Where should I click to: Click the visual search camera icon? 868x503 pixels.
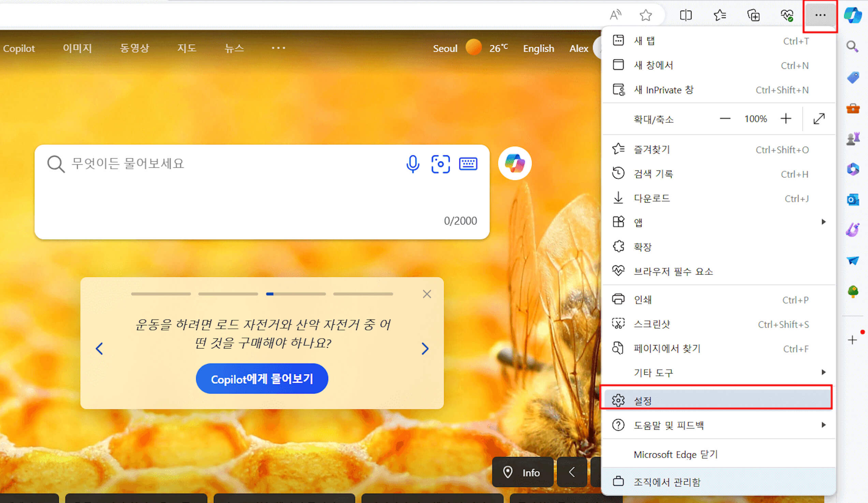pos(441,164)
